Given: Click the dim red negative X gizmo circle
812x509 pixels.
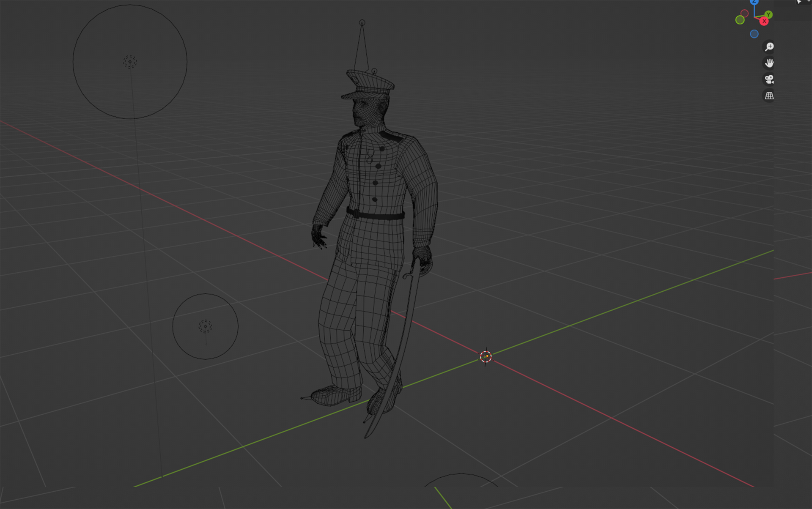Looking at the screenshot, I should (744, 14).
